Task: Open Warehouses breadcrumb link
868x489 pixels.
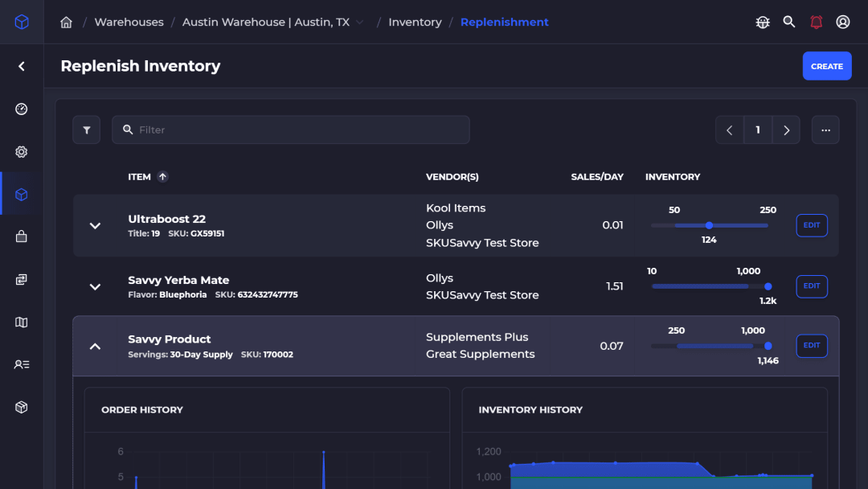Action: coord(129,23)
